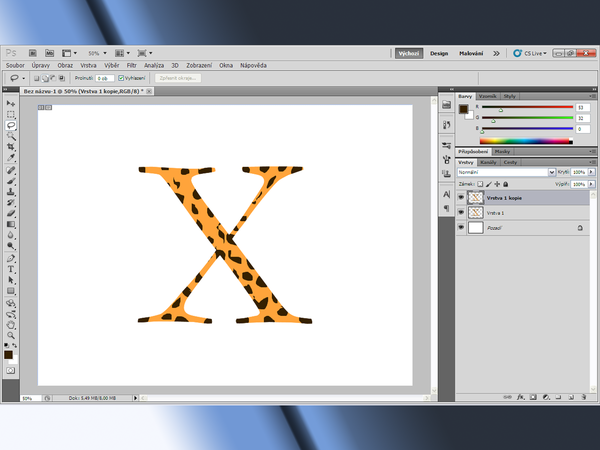
Task: Toggle visibility of the Pozadí layer
Action: [x=461, y=228]
